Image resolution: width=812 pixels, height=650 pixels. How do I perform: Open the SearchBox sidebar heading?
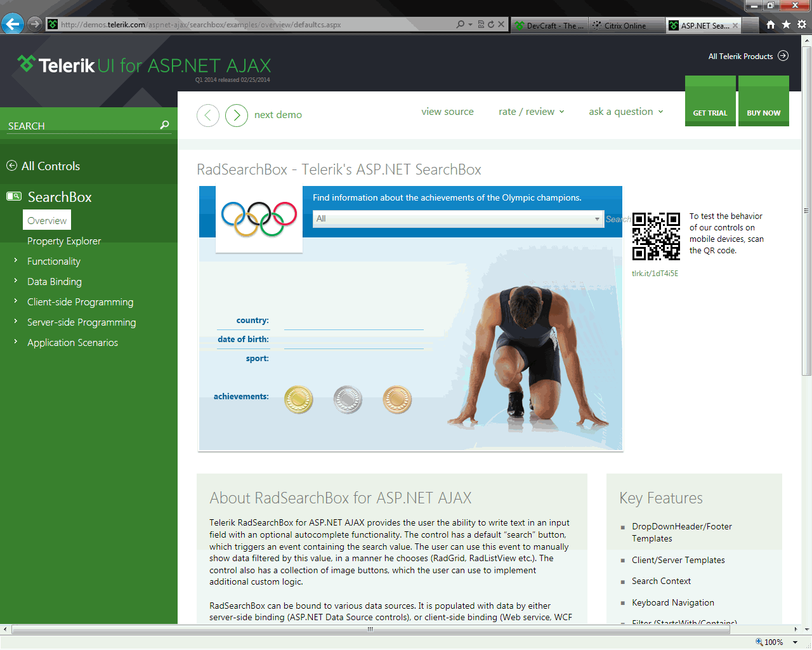pos(60,197)
